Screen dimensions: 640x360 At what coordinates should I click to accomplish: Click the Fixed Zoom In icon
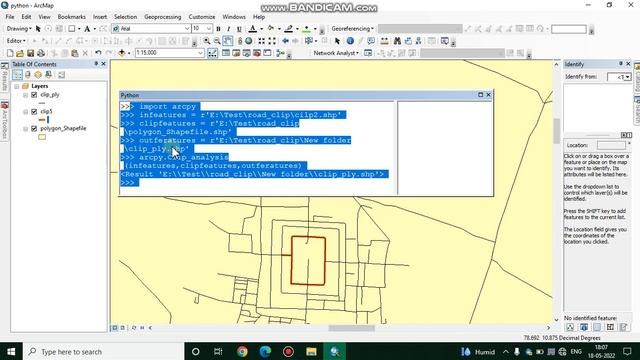[262, 41]
